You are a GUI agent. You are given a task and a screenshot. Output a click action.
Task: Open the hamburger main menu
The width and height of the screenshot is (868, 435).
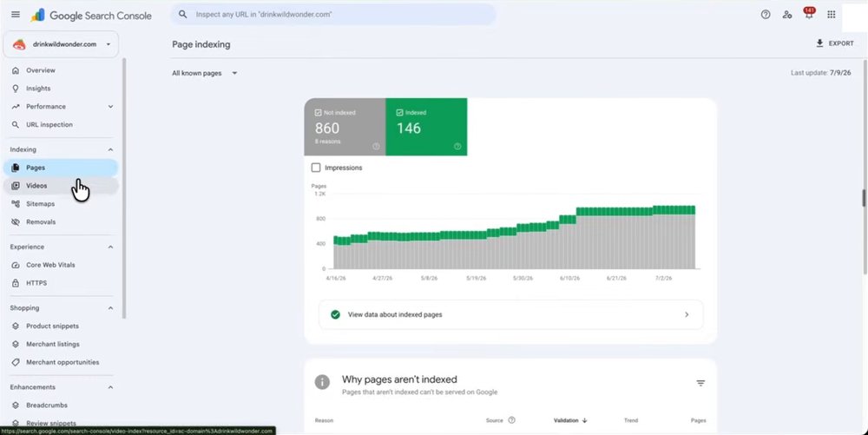(16, 15)
